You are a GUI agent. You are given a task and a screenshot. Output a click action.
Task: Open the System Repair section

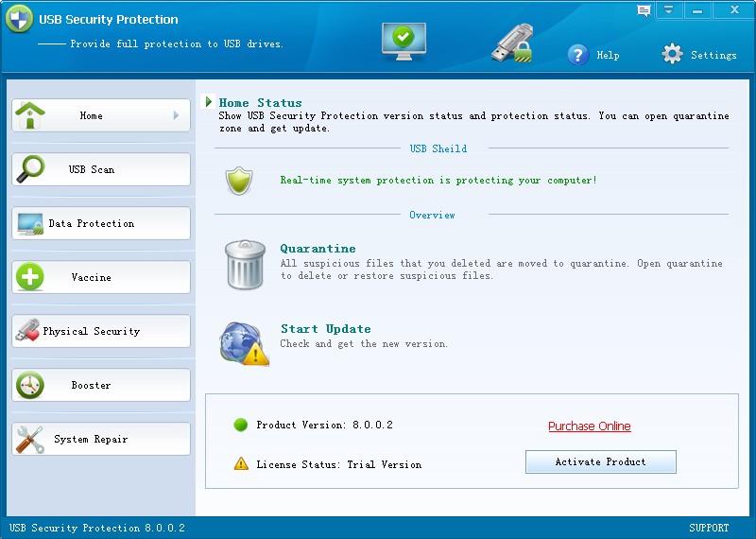[x=101, y=440]
